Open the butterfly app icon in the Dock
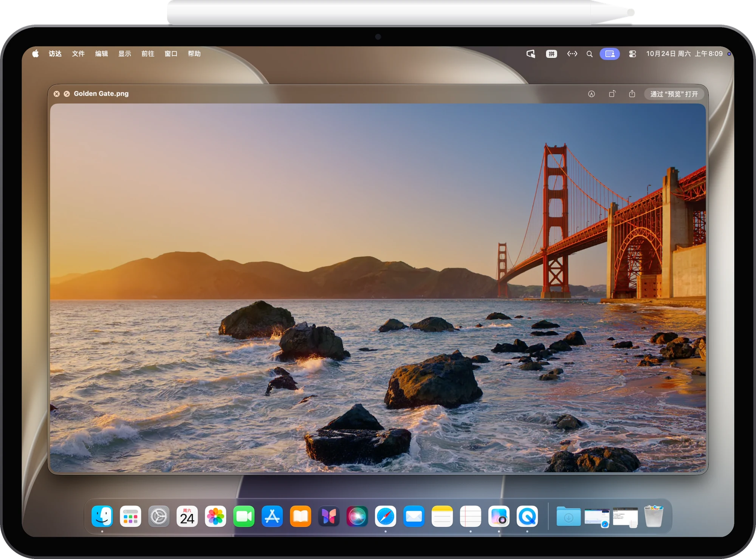The width and height of the screenshot is (756, 559). [x=329, y=516]
